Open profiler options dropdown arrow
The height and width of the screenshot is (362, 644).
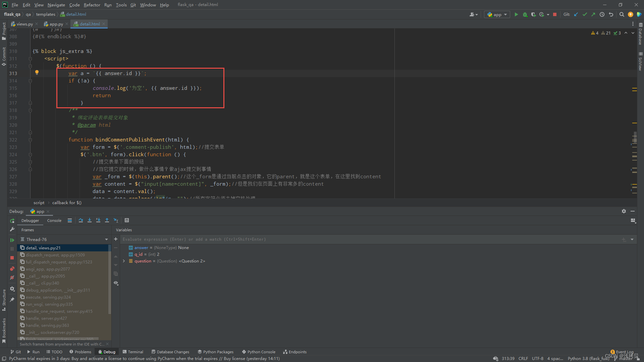[548, 14]
